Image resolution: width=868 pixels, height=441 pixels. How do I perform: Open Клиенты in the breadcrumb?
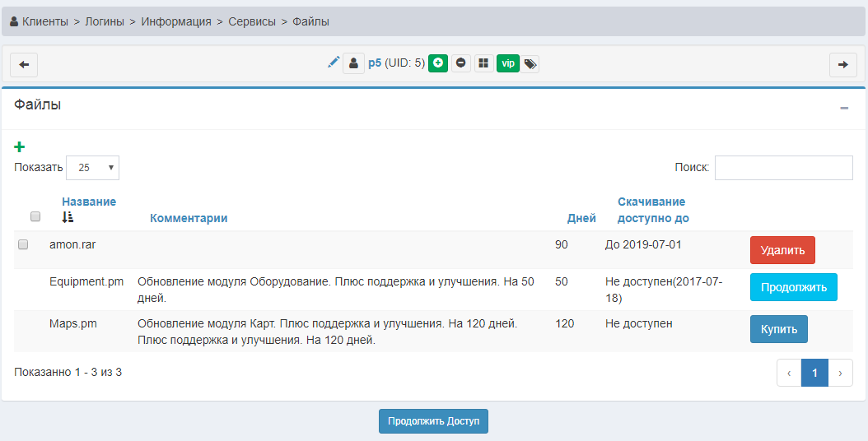pyautogui.click(x=44, y=21)
